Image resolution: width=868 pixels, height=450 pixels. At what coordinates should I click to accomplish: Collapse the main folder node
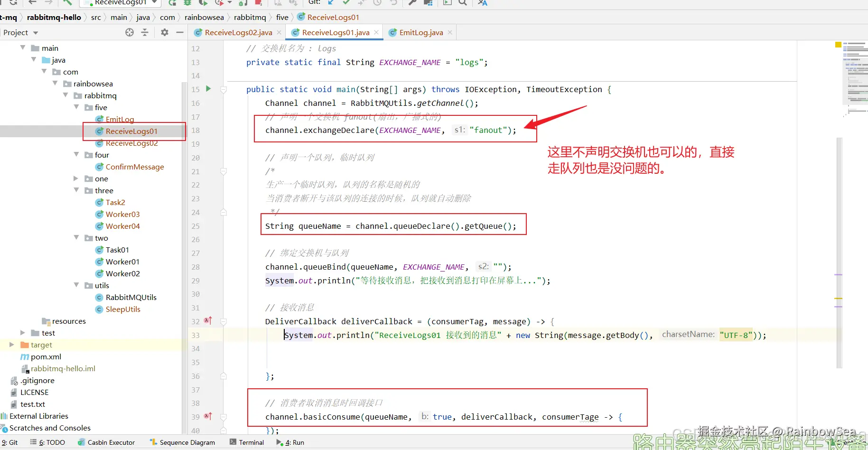[23, 47]
